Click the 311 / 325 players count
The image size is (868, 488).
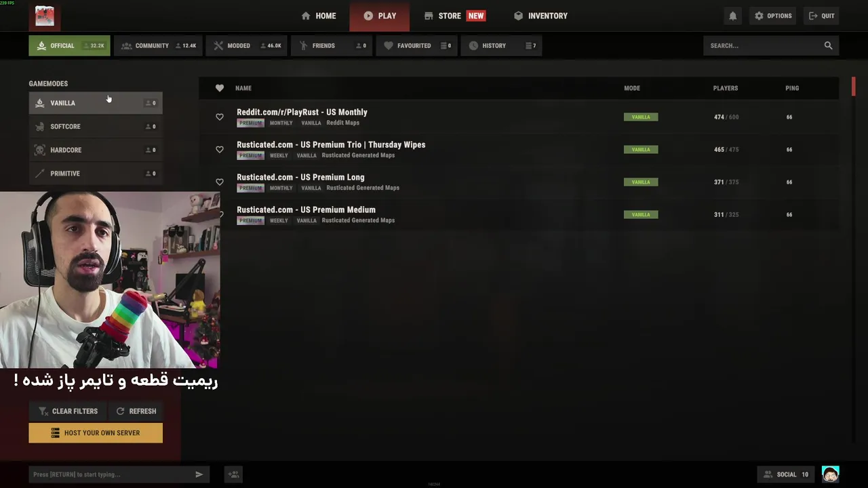coord(726,215)
